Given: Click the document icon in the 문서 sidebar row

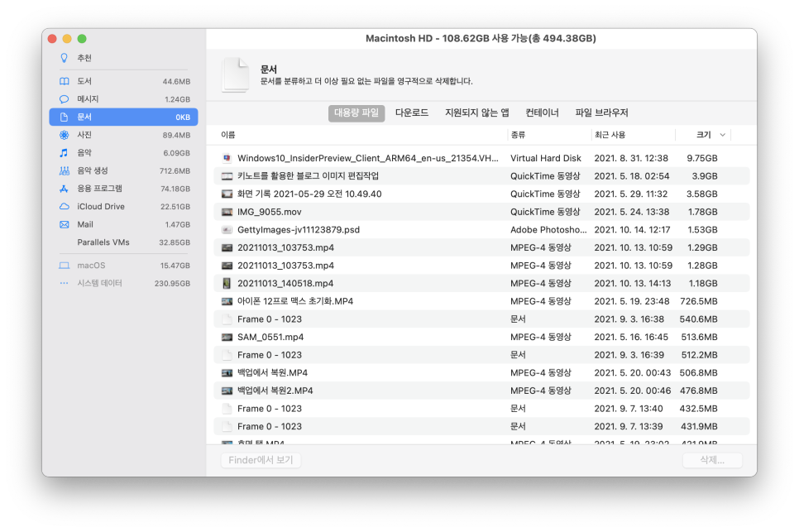Looking at the screenshot, I should click(65, 117).
